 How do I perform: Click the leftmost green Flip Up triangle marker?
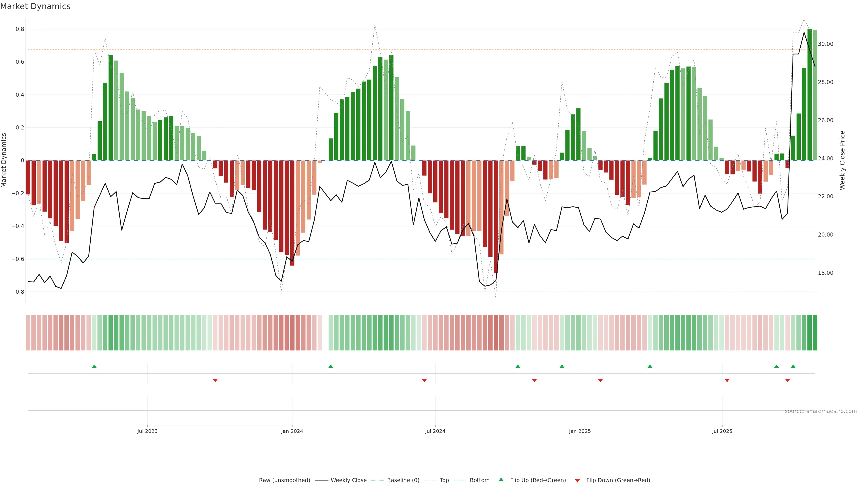click(94, 366)
